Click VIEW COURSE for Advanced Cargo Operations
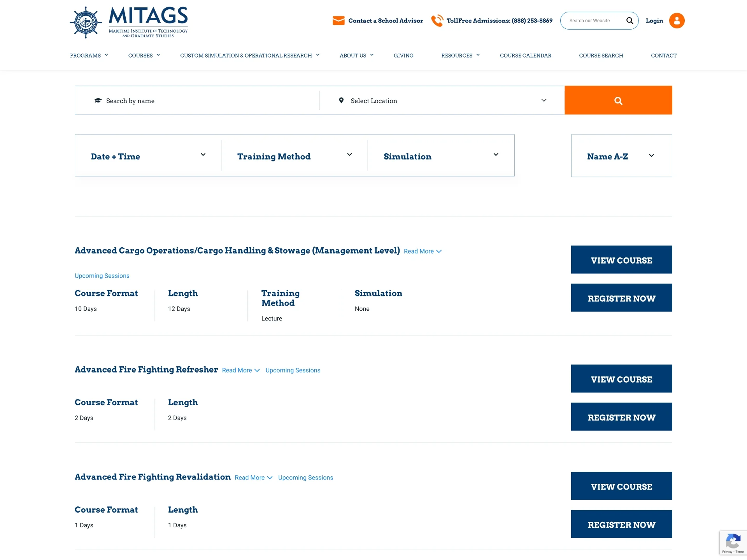The width and height of the screenshot is (747, 560). (621, 259)
